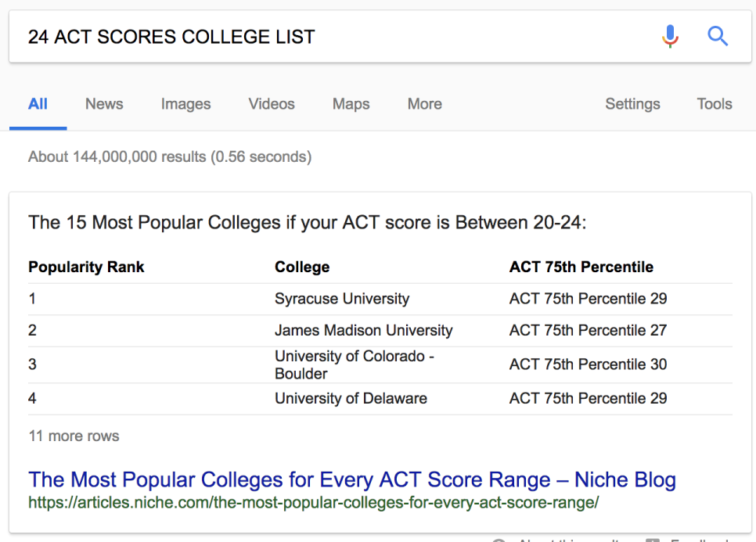
Task: Open the Videos tab
Action: click(x=272, y=104)
